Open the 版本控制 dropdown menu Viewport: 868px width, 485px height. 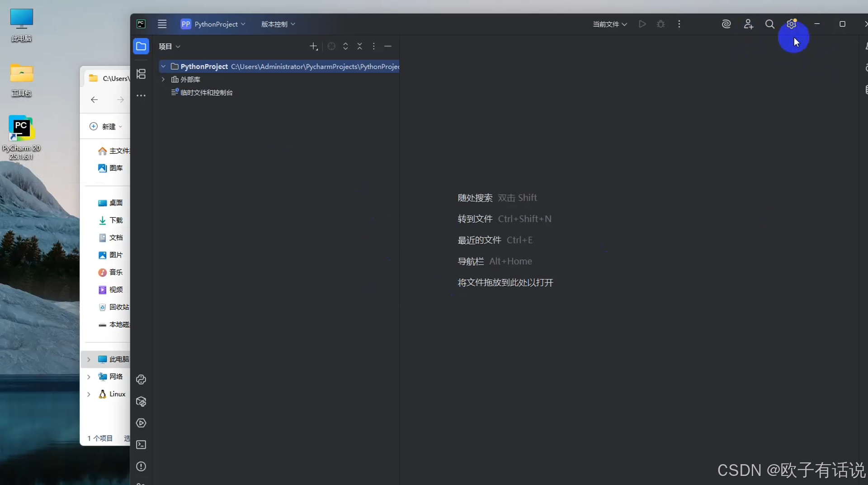[x=278, y=24]
